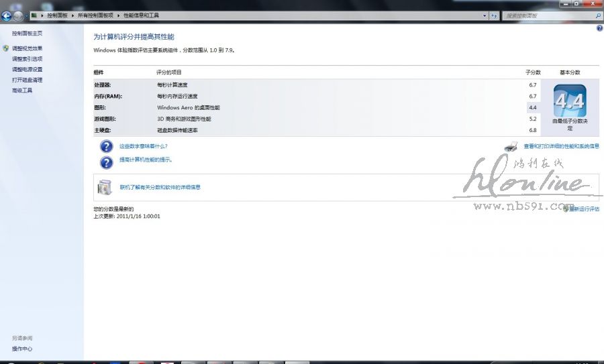Expand the arrow after 控制面板 in breadcrumb

[74, 15]
